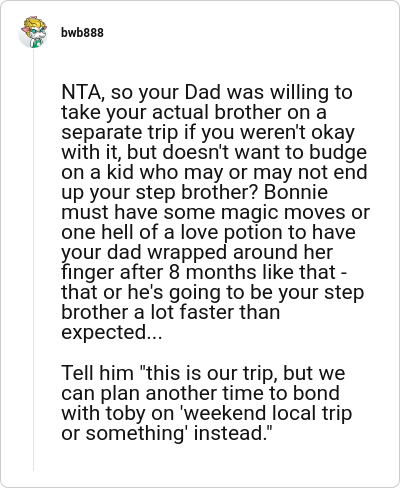The height and width of the screenshot is (488, 400).
Task: Click the words "actual brother"
Action: coord(217,113)
